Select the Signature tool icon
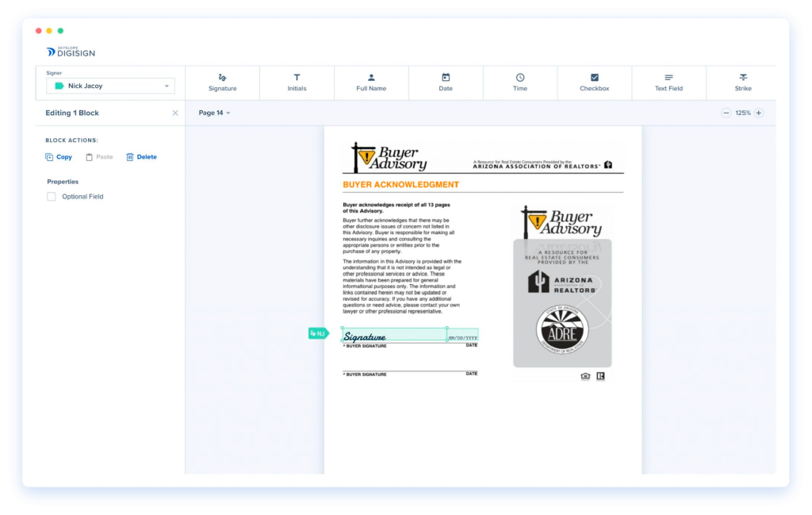Viewport: 812px width, 515px height. [x=222, y=78]
